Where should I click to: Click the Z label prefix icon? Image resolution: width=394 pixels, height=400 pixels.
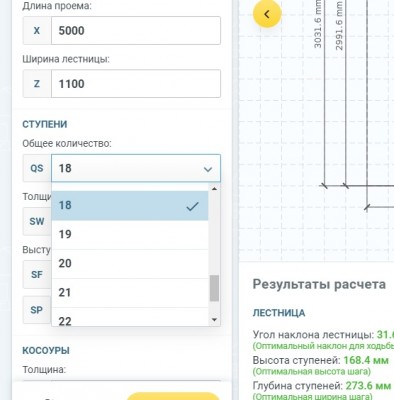[37, 84]
